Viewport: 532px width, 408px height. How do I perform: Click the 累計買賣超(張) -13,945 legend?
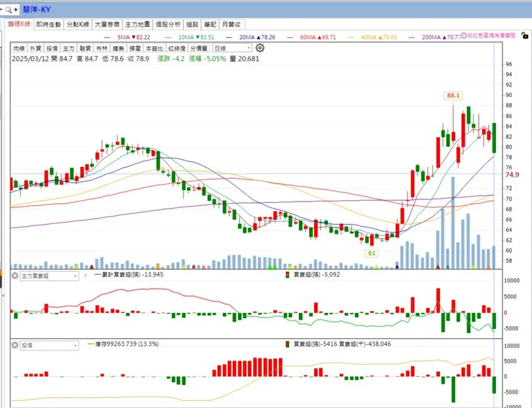tap(129, 274)
